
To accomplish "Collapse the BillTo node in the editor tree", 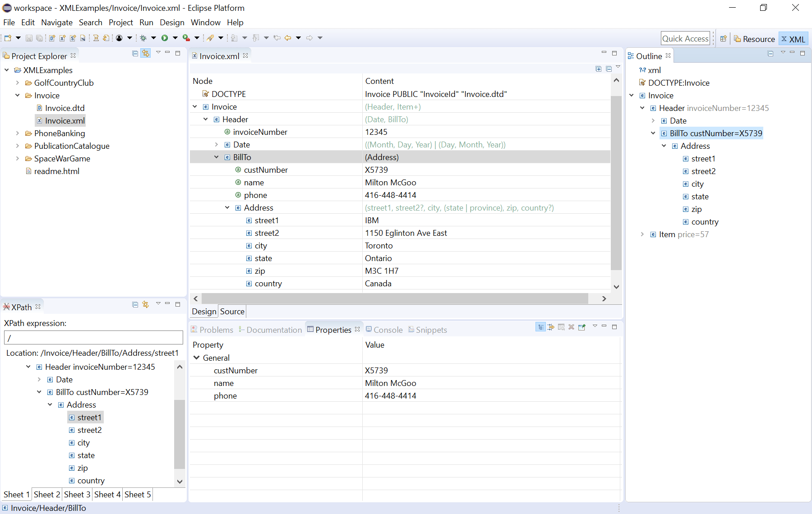I will click(216, 157).
